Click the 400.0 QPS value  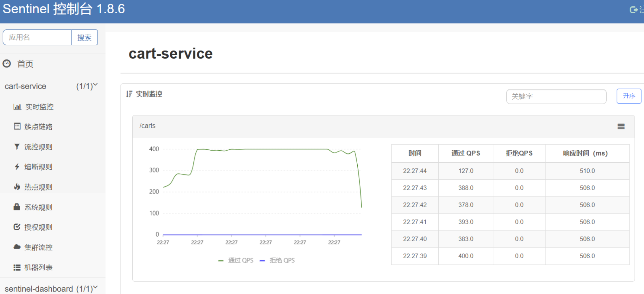(x=466, y=256)
